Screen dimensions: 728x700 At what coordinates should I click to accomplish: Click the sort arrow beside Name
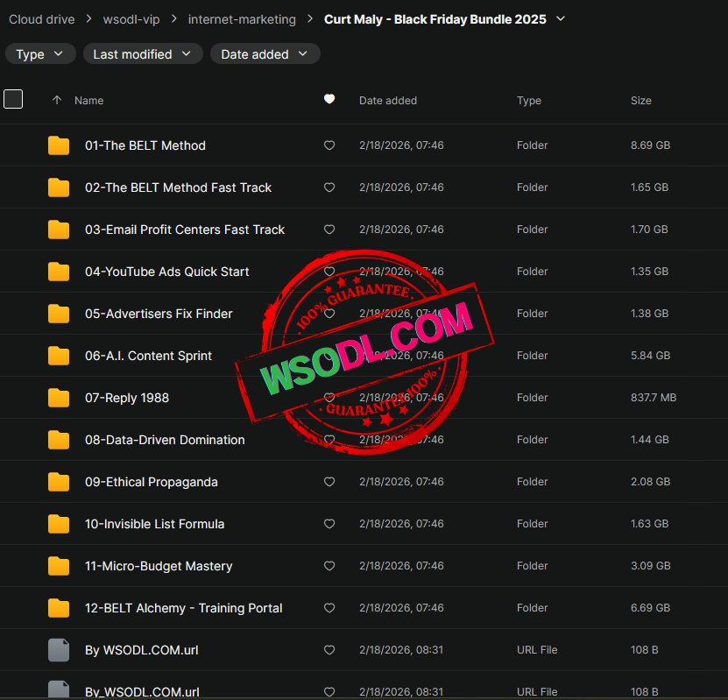(x=57, y=101)
